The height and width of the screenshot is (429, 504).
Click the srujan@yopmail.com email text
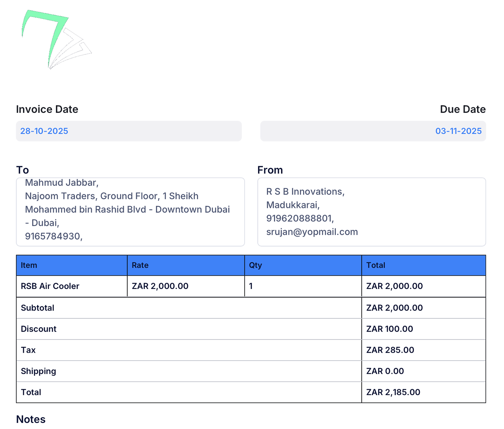(312, 232)
